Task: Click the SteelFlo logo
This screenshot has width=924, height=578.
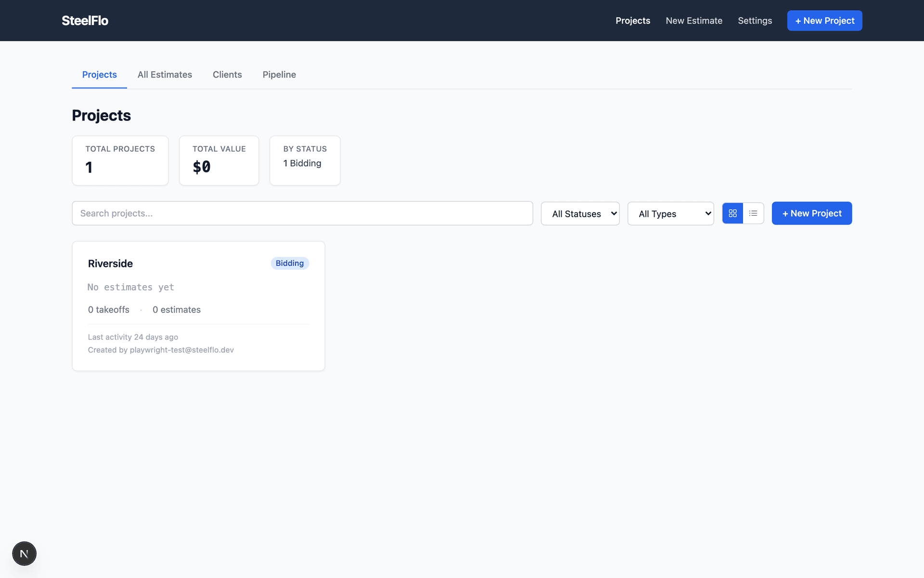Action: [85, 20]
